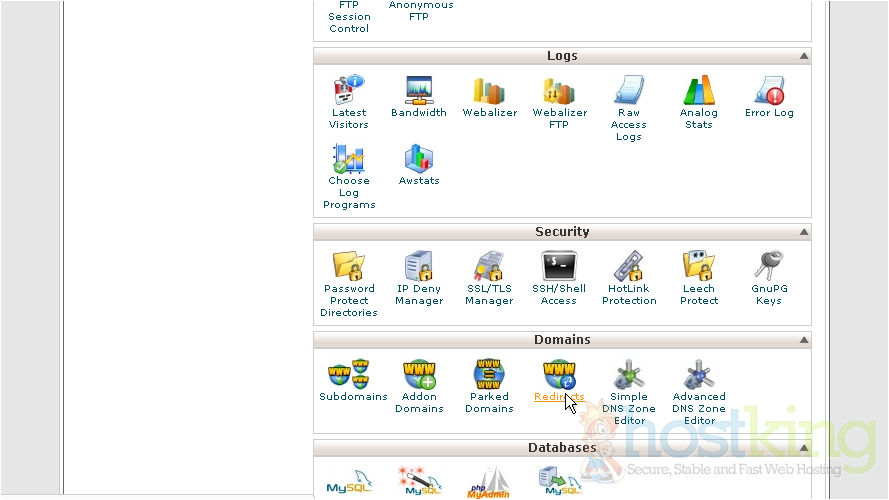
Task: Click the Databases section header bar
Action: tap(562, 448)
